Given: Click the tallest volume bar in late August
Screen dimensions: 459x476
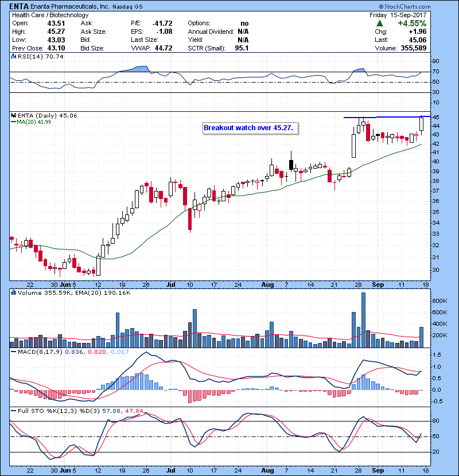Looking at the screenshot, I should point(363,320).
